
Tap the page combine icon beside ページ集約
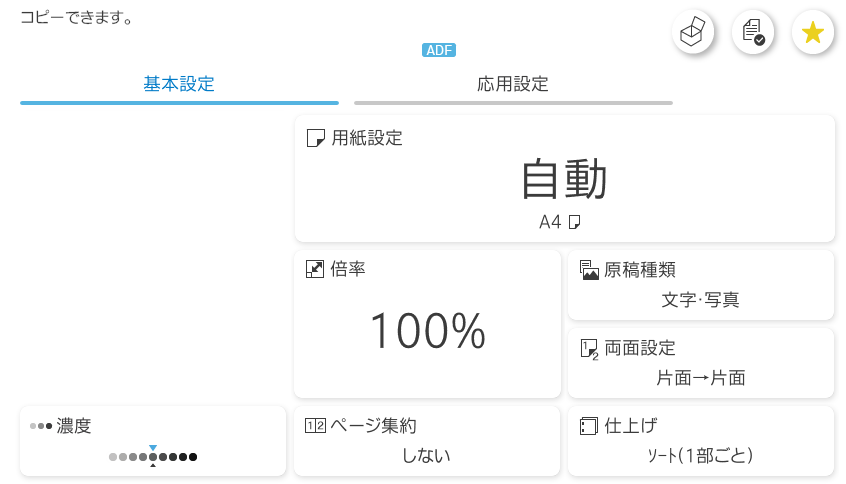[x=315, y=426]
